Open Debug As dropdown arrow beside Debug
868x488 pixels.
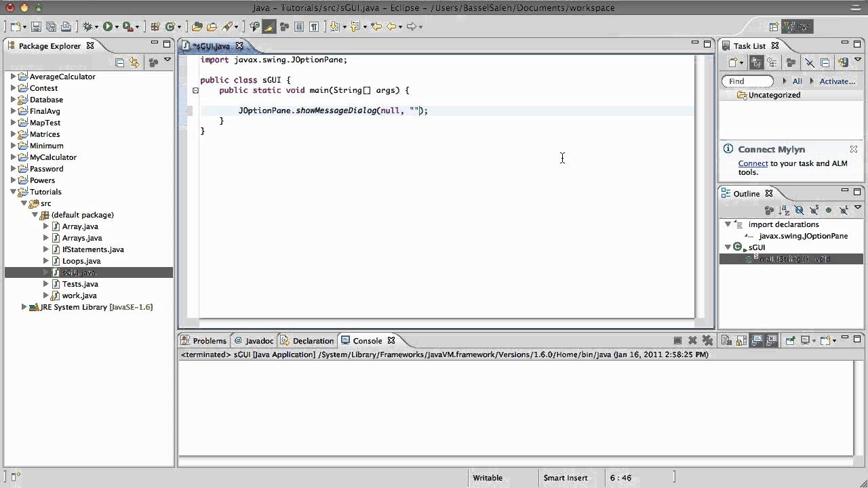point(97,27)
